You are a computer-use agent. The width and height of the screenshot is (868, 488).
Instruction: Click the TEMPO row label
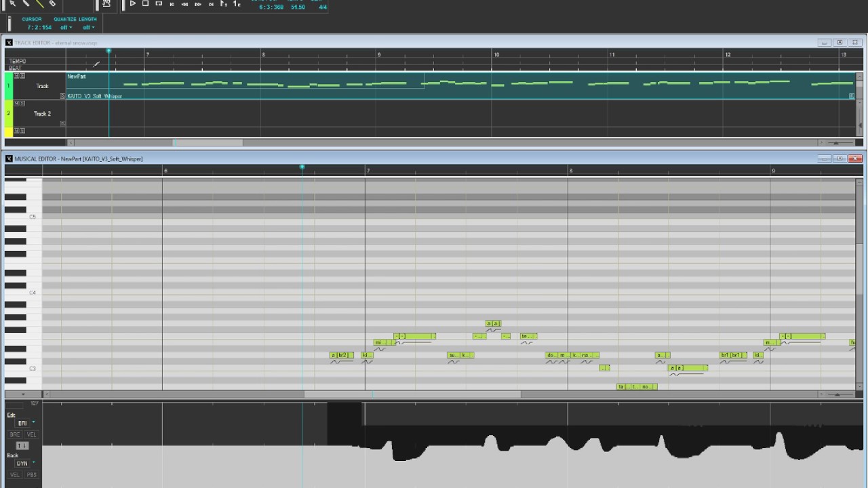click(18, 61)
